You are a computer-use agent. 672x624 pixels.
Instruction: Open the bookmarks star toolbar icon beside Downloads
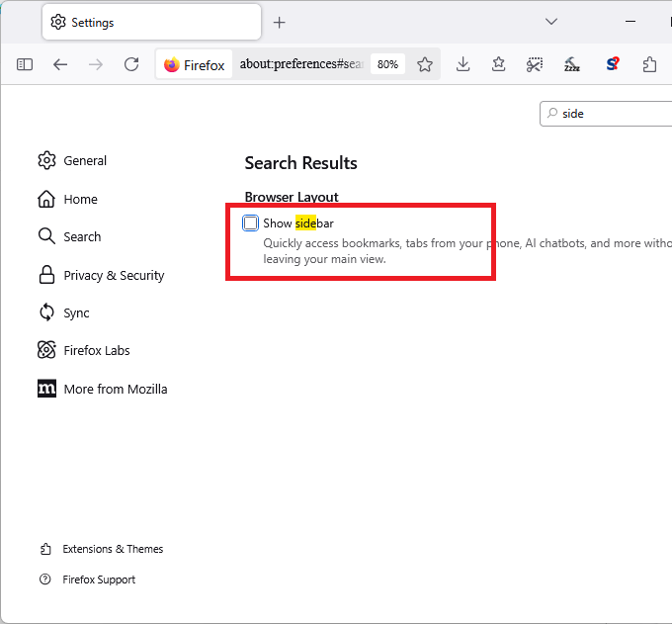point(498,64)
